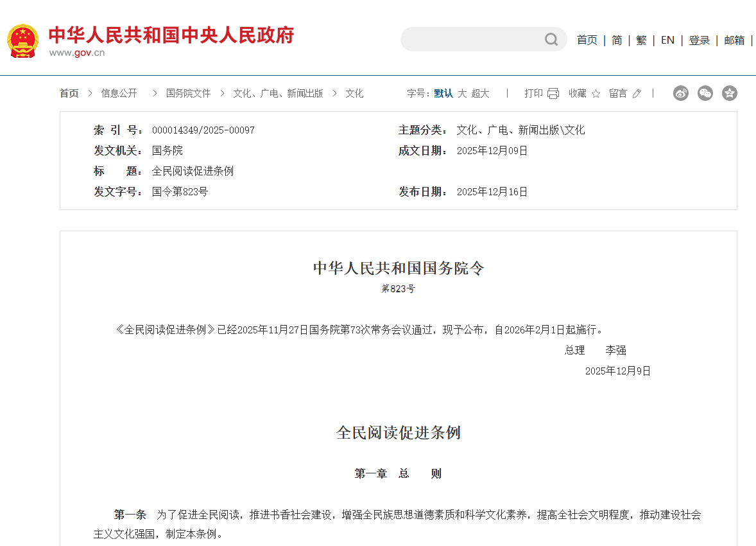Click the search magnifier icon
The width and height of the screenshot is (756, 546).
pyautogui.click(x=551, y=40)
